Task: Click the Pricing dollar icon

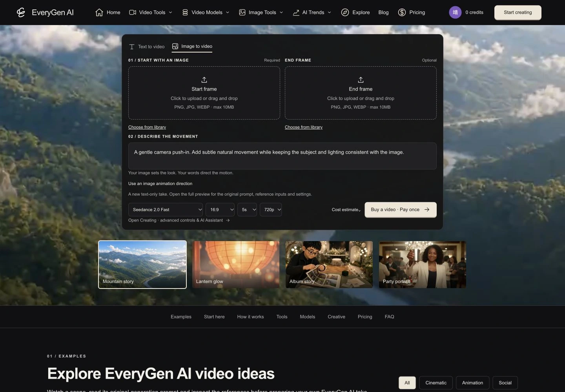Action: coord(402,13)
